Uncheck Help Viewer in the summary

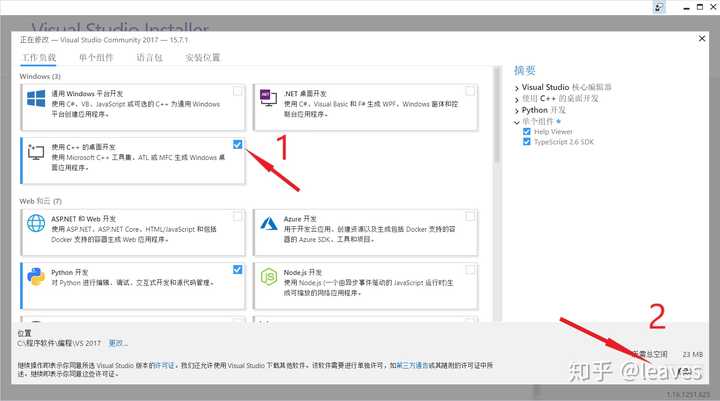point(527,131)
